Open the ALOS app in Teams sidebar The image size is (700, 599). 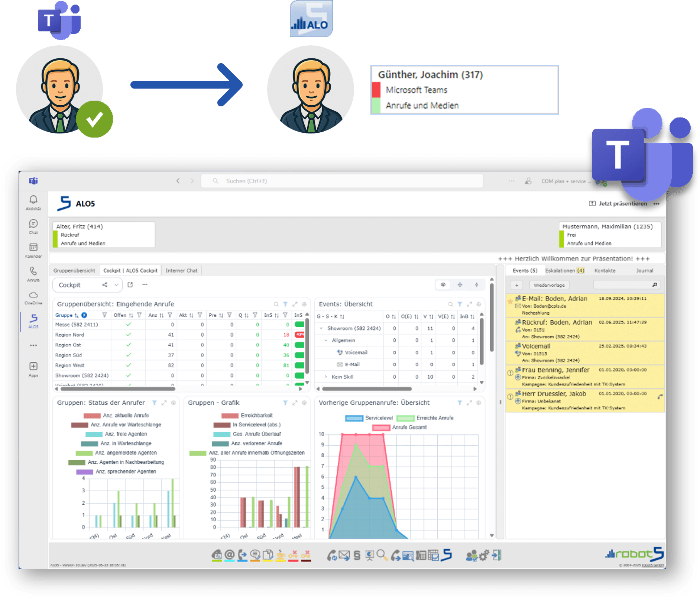(x=33, y=321)
